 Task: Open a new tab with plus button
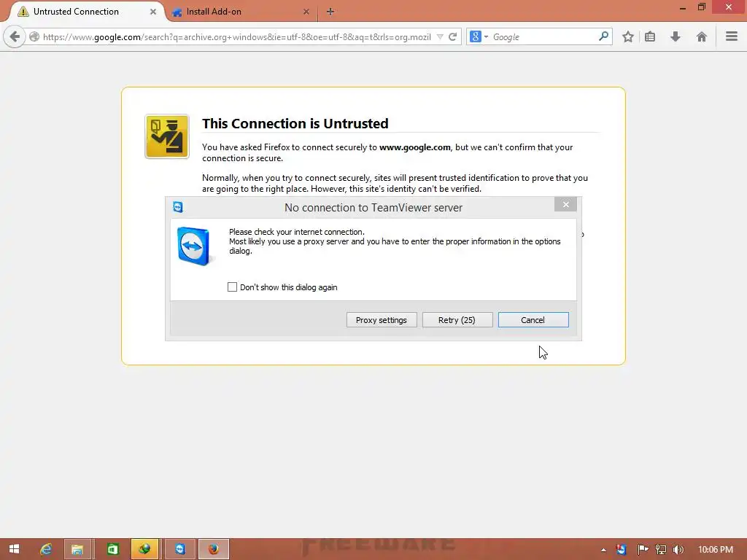pos(330,12)
